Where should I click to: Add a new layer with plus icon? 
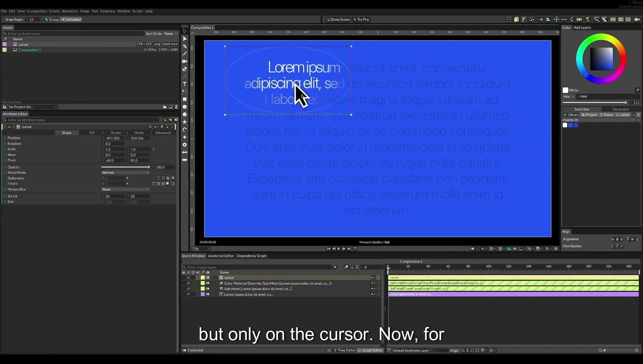tap(335, 267)
